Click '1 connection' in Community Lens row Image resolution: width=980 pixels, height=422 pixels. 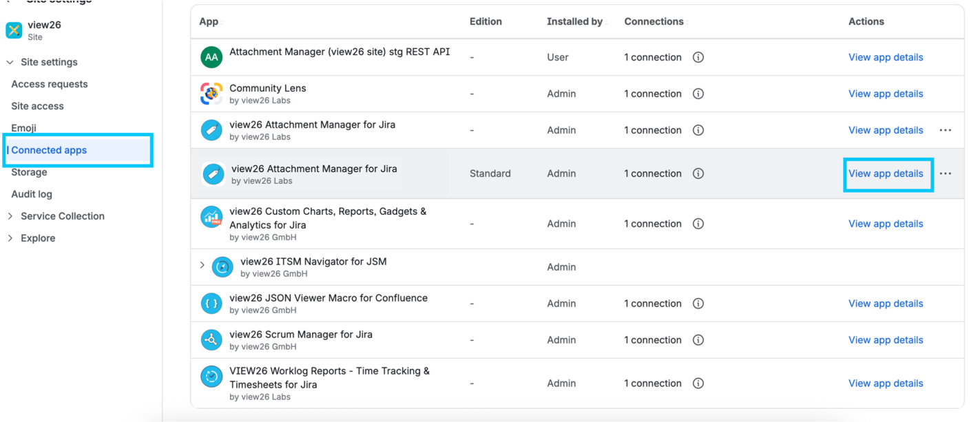653,94
